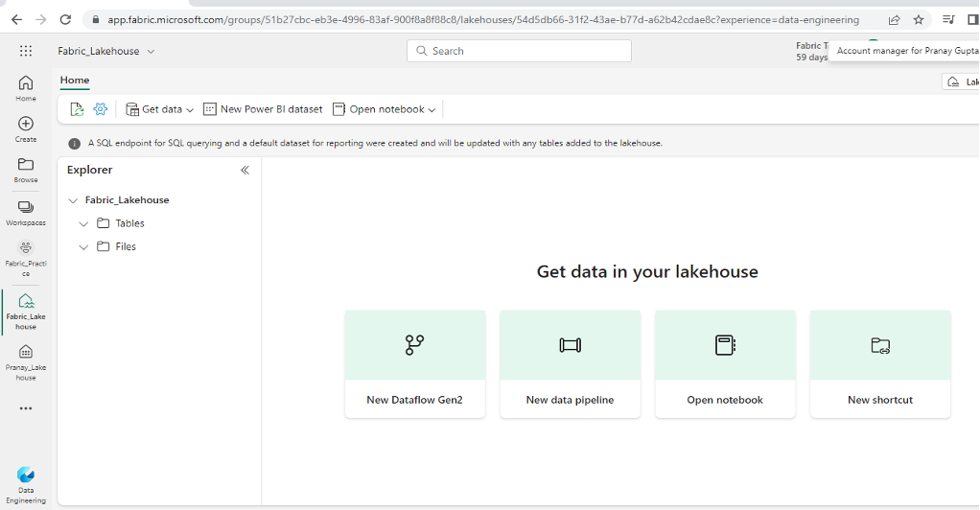Open Workspaces in the left navigation
Viewport: 980px width, 510px height.
click(26, 213)
